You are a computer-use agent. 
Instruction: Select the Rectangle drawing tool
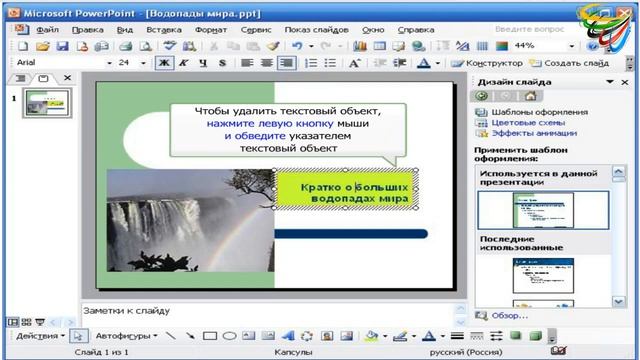210,336
